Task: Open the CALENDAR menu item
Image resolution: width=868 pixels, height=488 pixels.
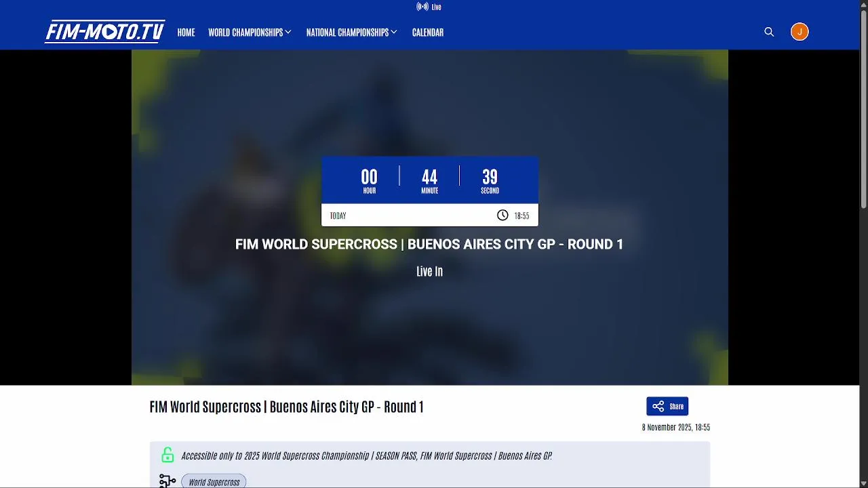Action: pos(428,33)
